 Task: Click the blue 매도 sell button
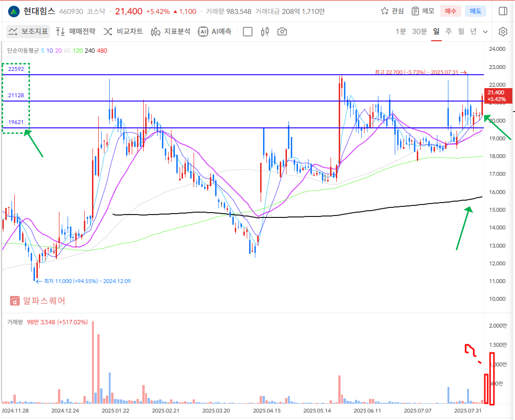[x=475, y=11]
